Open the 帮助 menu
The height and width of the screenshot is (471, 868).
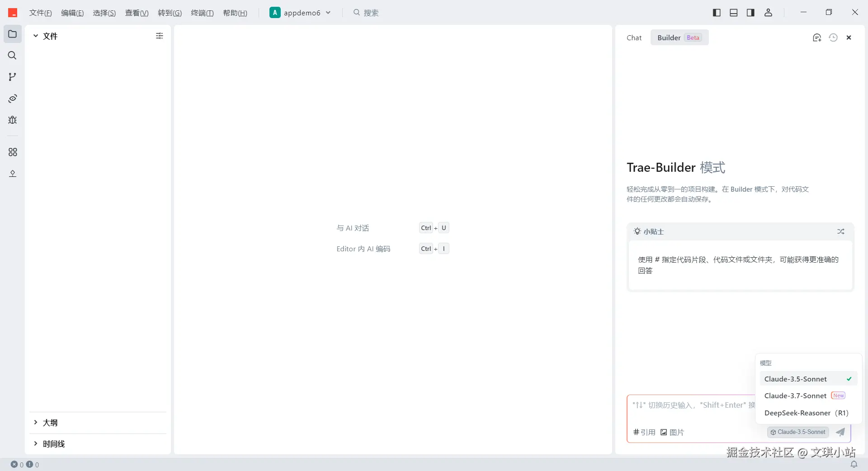point(235,13)
